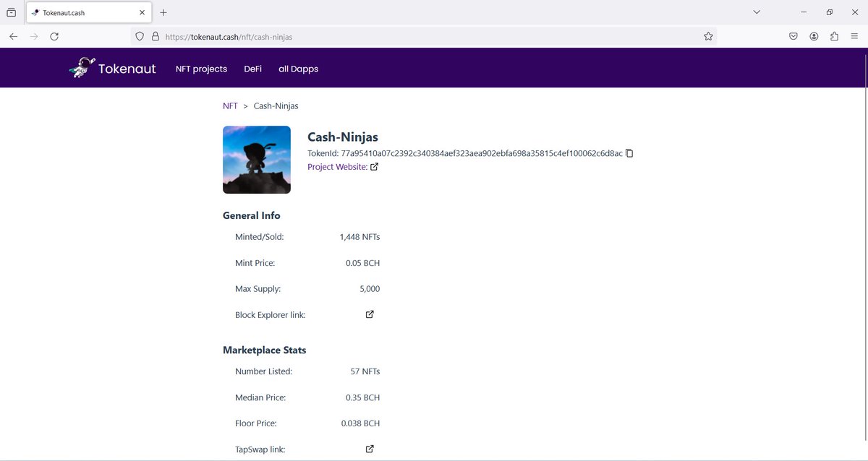Click the TapSwap link label
Viewport: 868px width, 461px height.
tap(260, 449)
